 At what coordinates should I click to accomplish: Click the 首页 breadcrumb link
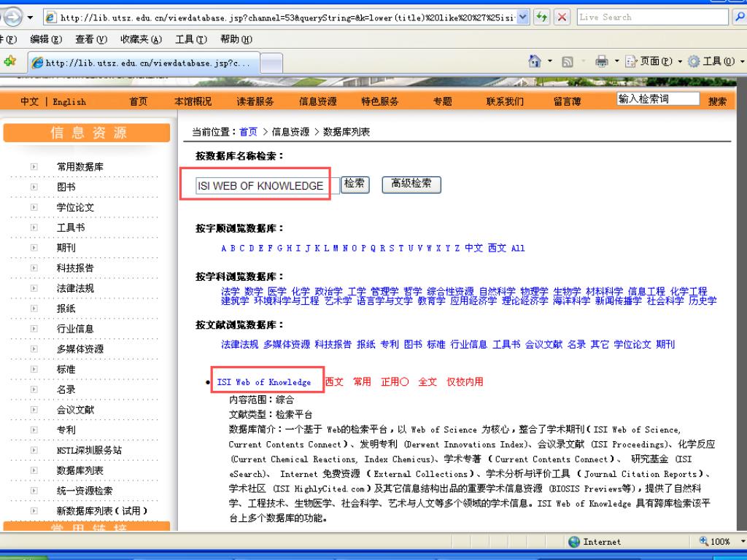point(248,132)
